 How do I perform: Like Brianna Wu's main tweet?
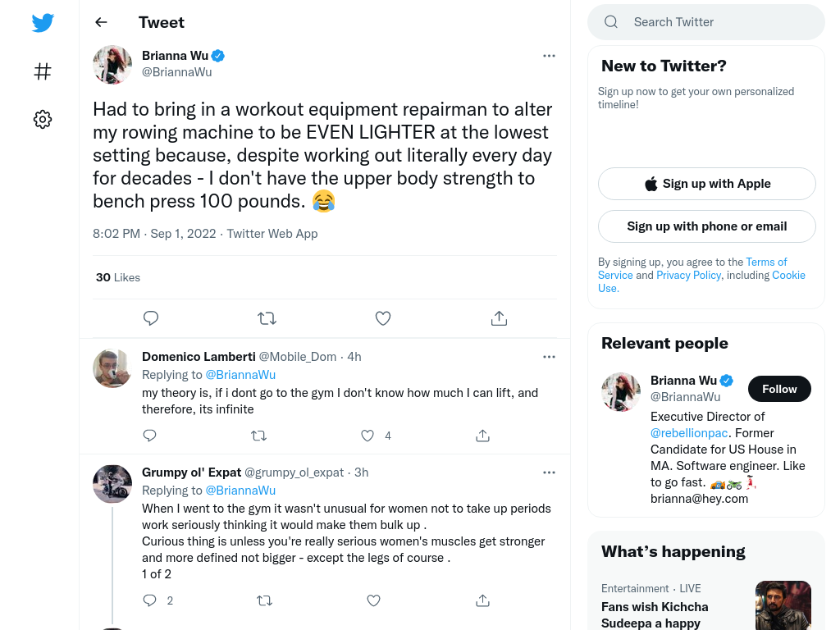pyautogui.click(x=383, y=318)
